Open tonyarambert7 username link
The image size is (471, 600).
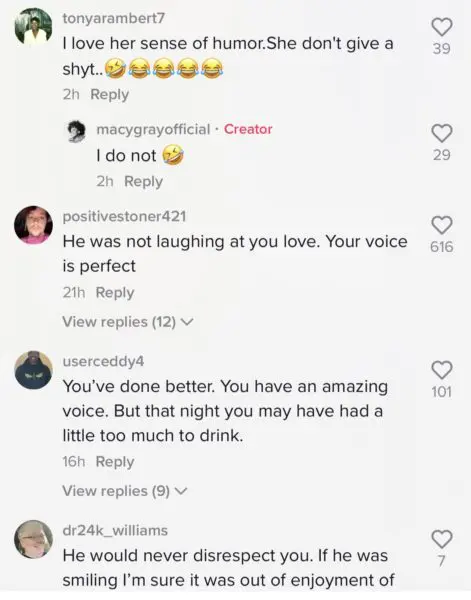pos(114,18)
